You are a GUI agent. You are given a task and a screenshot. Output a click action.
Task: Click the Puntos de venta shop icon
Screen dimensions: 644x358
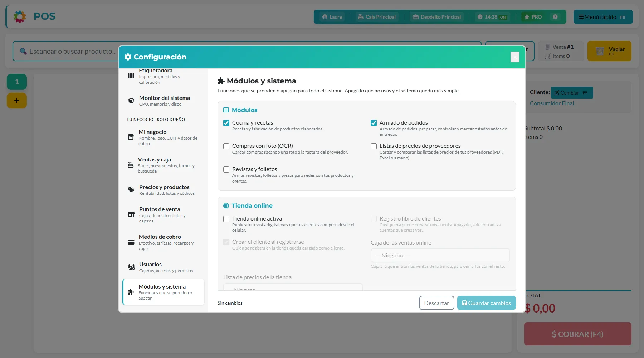click(x=131, y=214)
